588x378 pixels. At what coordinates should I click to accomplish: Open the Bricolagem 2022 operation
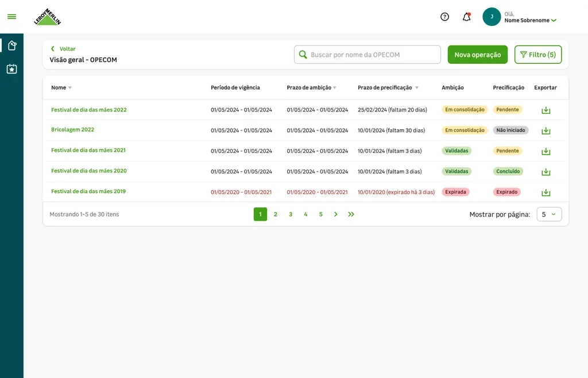coord(73,130)
